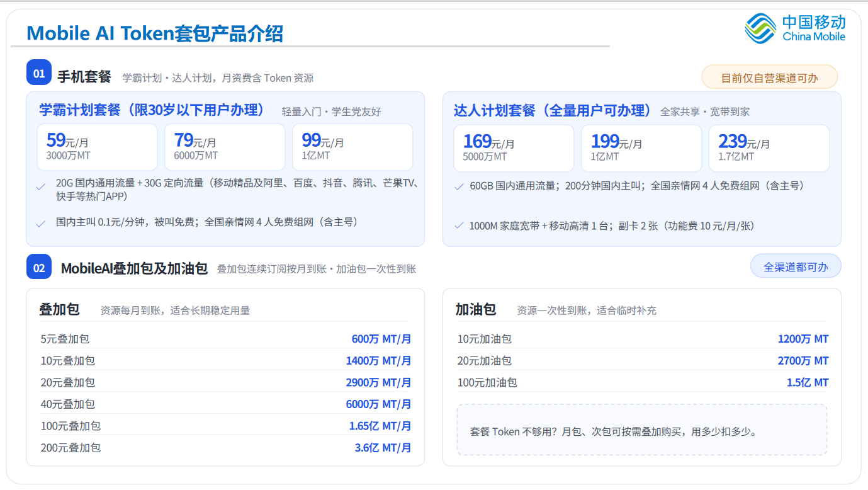The width and height of the screenshot is (868, 490).
Task: Click the 02 section number badge
Action: tap(39, 267)
